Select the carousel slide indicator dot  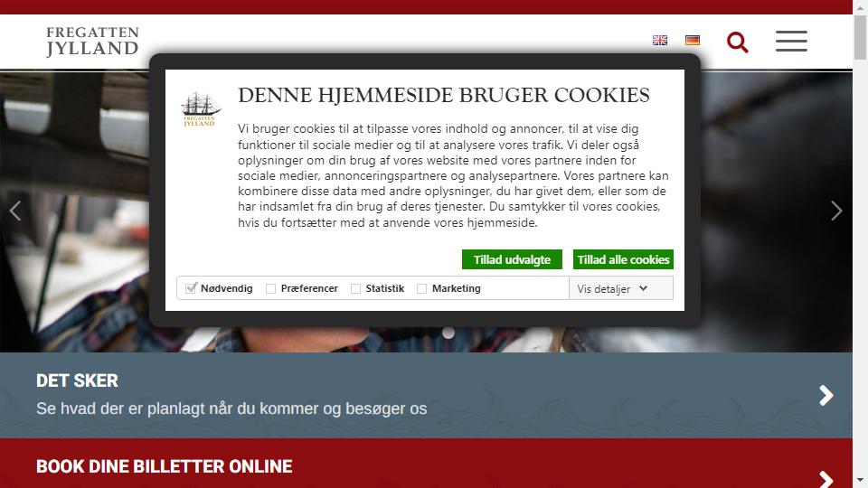[x=448, y=333]
